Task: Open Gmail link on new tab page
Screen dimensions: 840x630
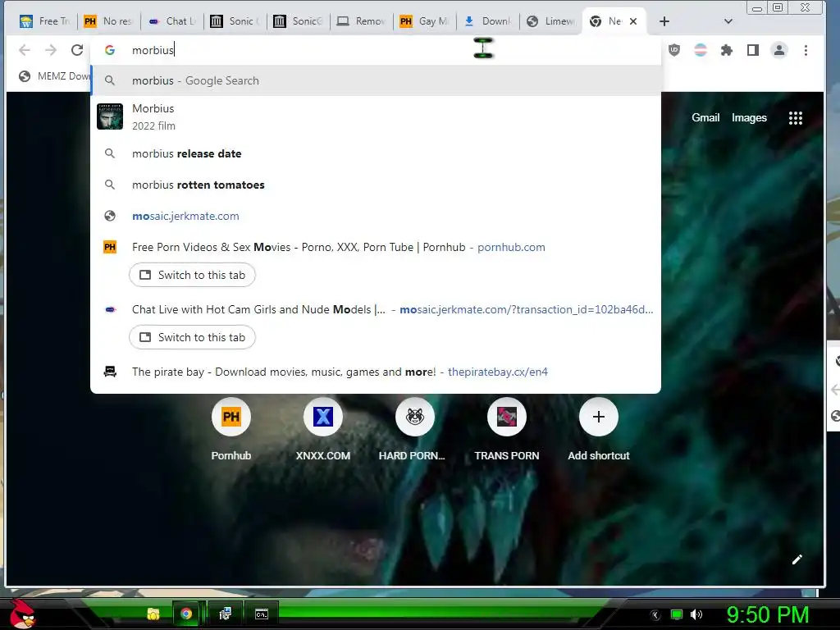Action: pos(705,118)
